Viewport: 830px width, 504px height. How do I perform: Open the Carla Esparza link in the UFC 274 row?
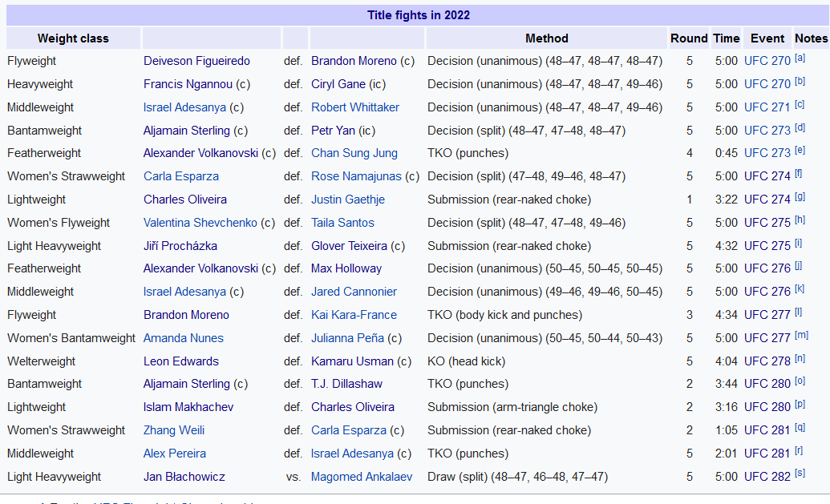coord(181,176)
